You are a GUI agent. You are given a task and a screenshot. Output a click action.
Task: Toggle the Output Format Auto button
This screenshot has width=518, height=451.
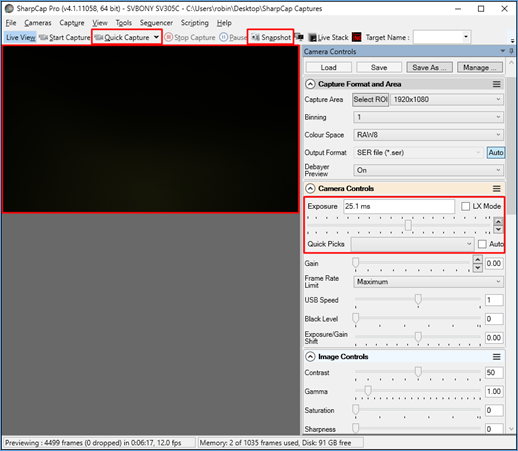[496, 153]
